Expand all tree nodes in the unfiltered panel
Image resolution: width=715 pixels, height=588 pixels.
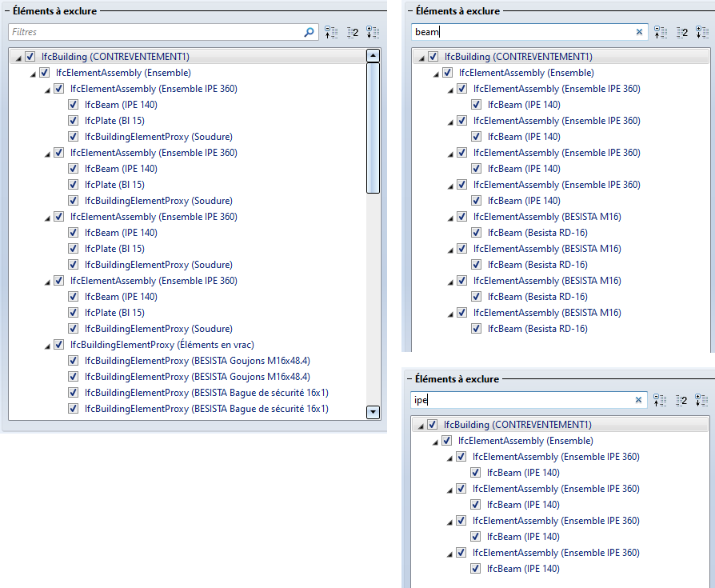point(373,32)
